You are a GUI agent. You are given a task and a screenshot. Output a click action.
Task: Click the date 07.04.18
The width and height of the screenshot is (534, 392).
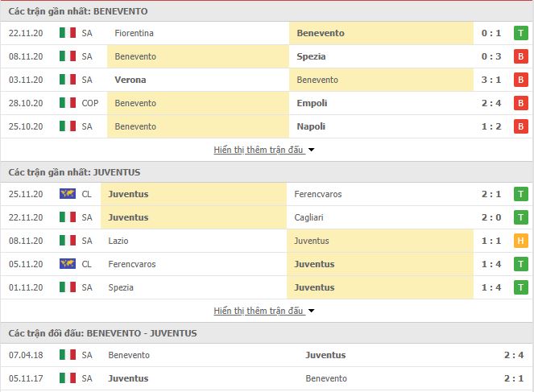click(x=26, y=355)
